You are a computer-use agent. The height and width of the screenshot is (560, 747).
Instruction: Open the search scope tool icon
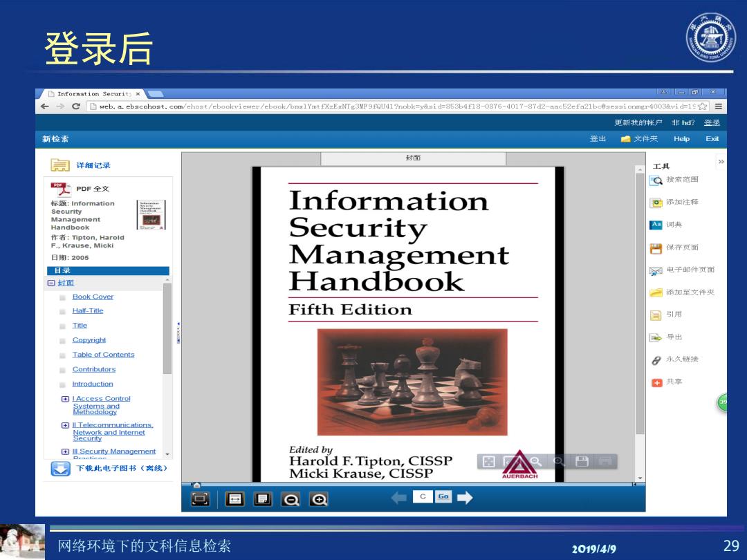(x=656, y=180)
